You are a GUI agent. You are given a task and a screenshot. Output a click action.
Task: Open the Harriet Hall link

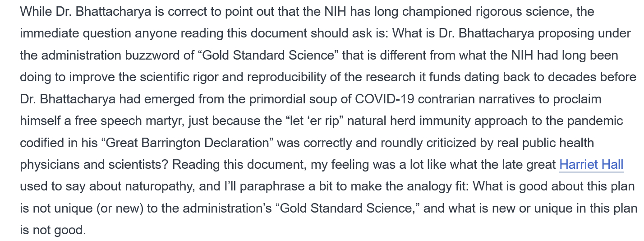pyautogui.click(x=591, y=165)
